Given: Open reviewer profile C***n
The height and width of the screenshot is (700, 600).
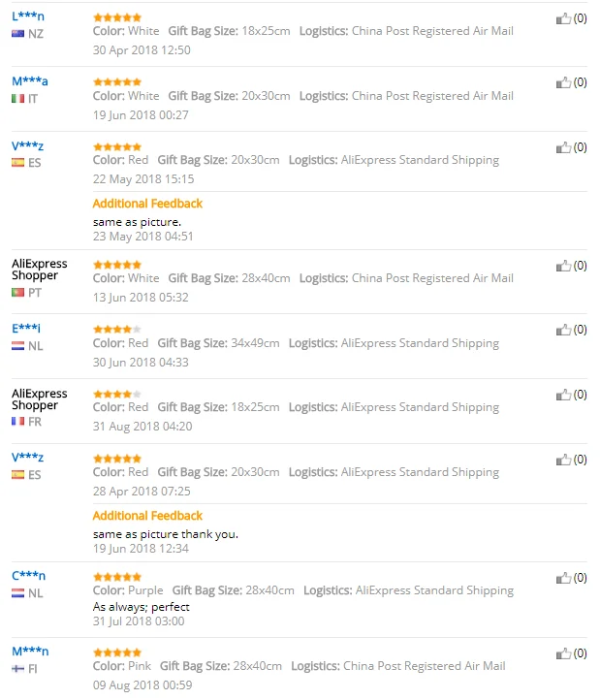Looking at the screenshot, I should click(28, 576).
